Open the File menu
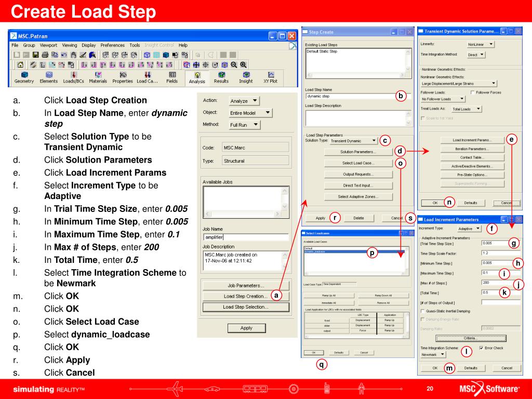Viewport: 532px width, 399px height. (x=15, y=45)
